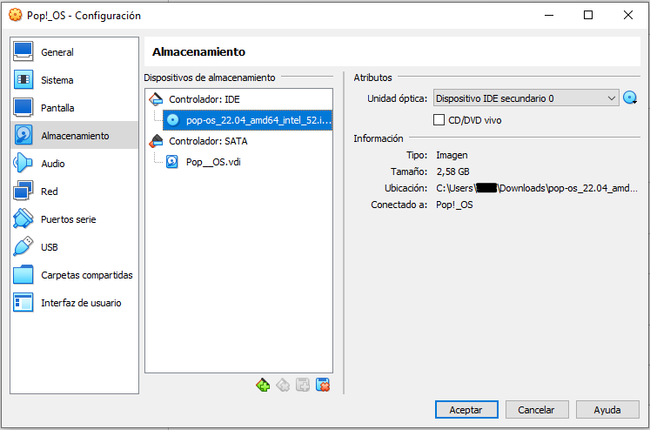Viewport: 650px width, 430px height.
Task: Maximize the Configuración window
Action: coord(588,15)
